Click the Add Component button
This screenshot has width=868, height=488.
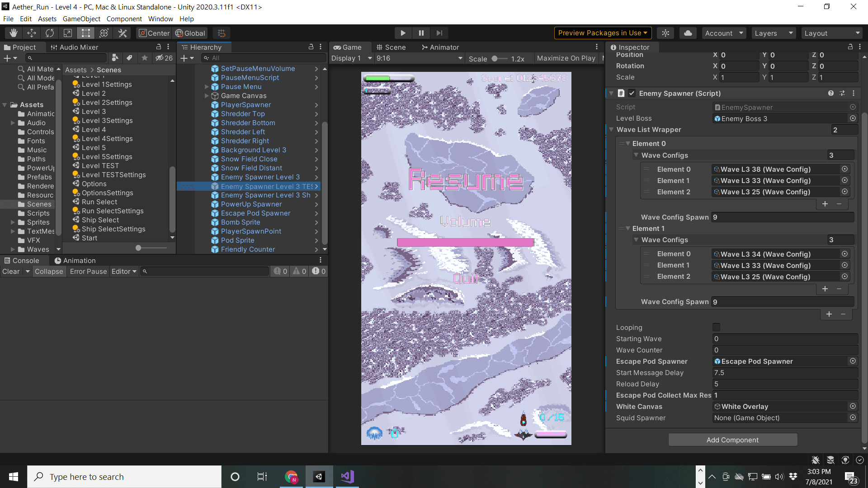[732, 440]
